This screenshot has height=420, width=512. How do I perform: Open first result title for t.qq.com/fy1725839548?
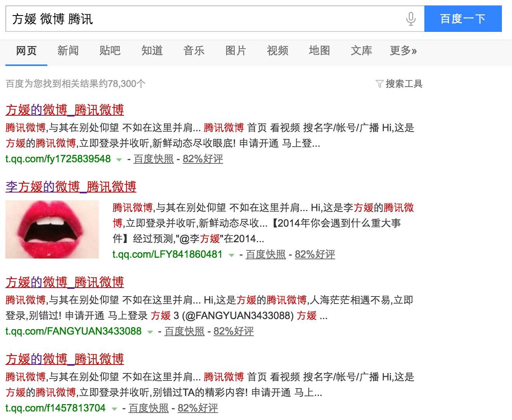pos(65,110)
